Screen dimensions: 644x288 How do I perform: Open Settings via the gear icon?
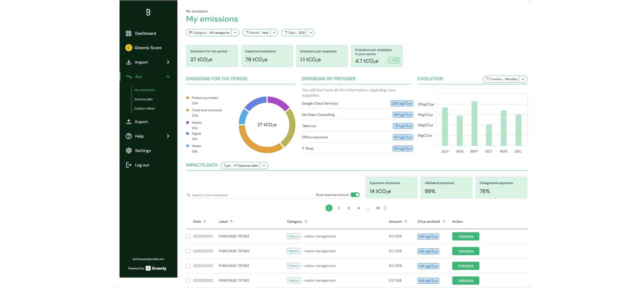tap(129, 150)
